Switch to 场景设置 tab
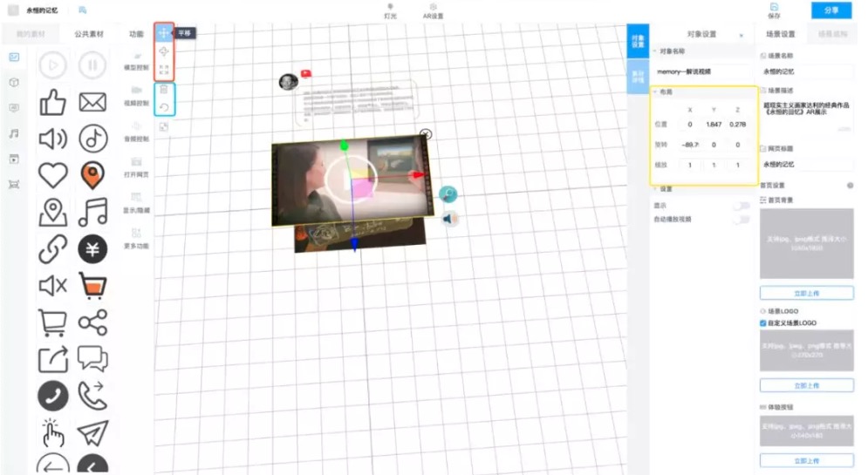 [781, 34]
